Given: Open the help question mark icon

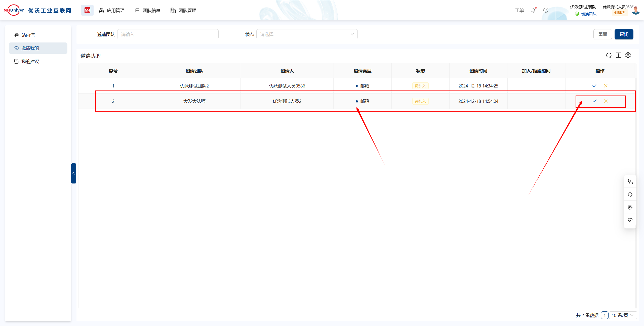Looking at the screenshot, I should pos(546,10).
